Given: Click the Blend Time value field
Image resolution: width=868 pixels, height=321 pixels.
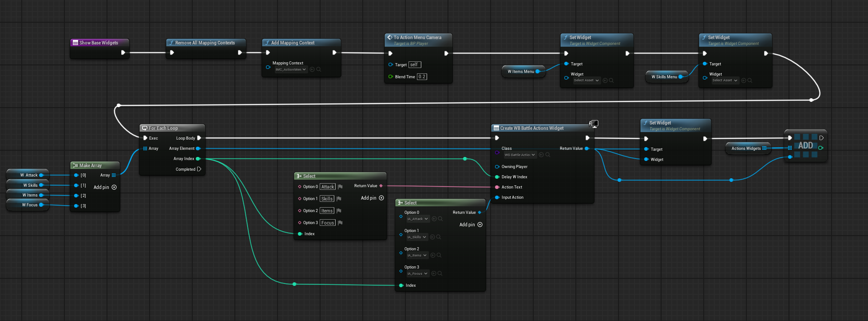Looking at the screenshot, I should [x=422, y=76].
